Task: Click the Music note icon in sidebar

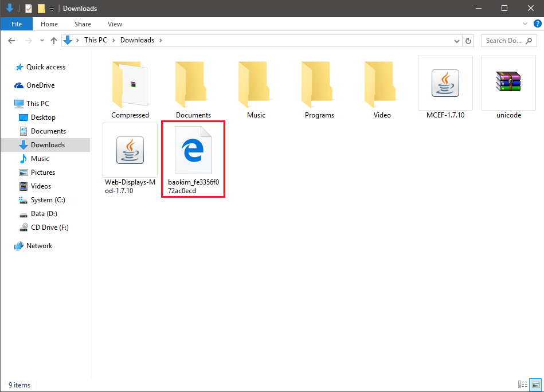Action: pyautogui.click(x=24, y=159)
